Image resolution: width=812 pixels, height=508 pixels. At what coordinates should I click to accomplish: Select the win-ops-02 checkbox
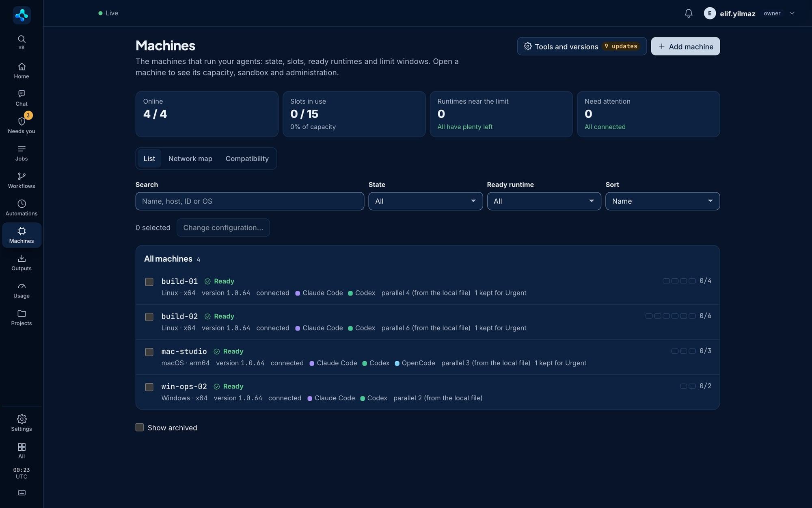[x=149, y=387]
